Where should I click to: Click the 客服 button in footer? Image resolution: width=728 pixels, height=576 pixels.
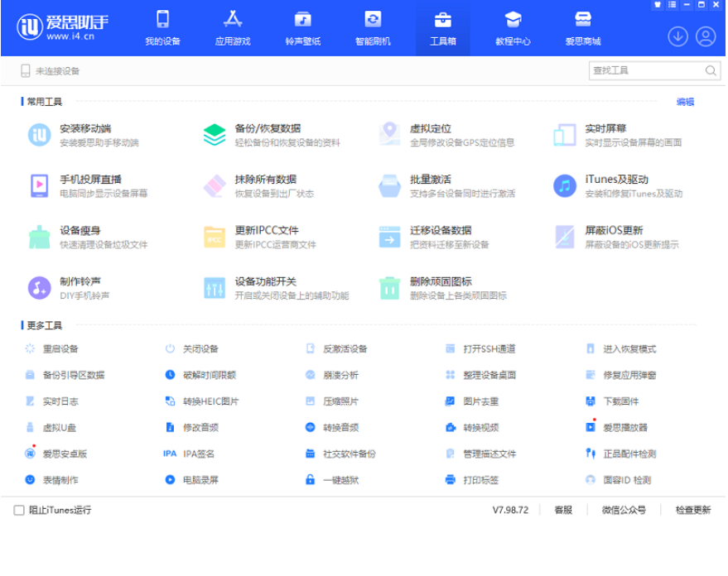[x=563, y=510]
